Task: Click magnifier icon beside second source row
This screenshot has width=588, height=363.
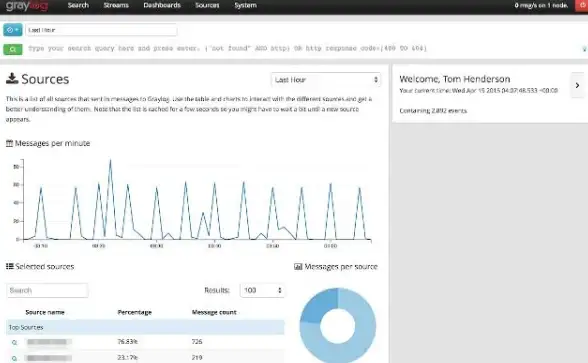Action: point(14,358)
